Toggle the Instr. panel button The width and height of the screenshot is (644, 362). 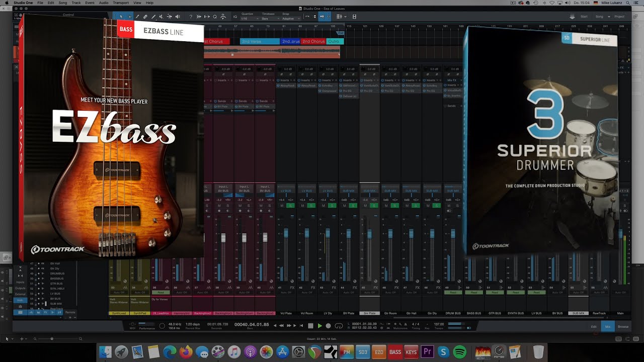20,300
